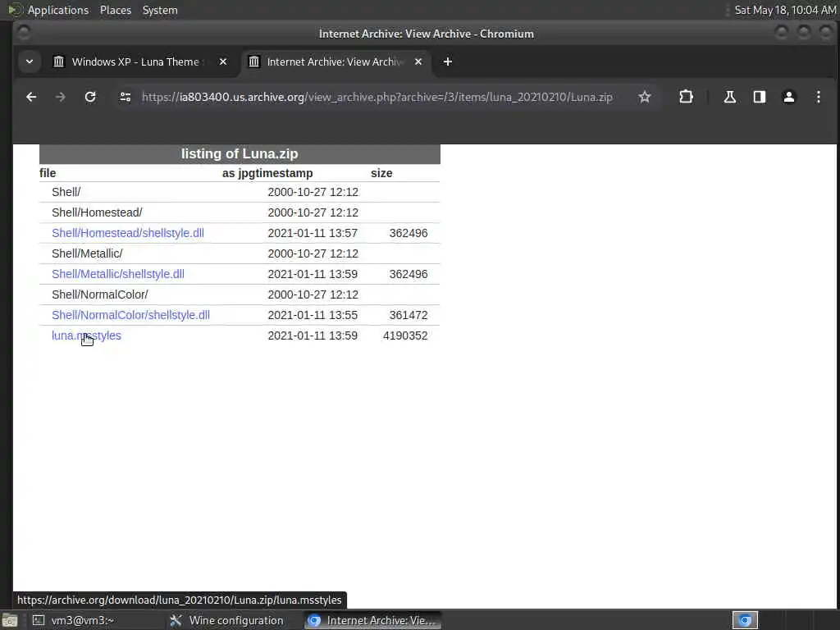The width and height of the screenshot is (840, 630).
Task: Open the Chromium three-dot menu
Action: coord(818,97)
